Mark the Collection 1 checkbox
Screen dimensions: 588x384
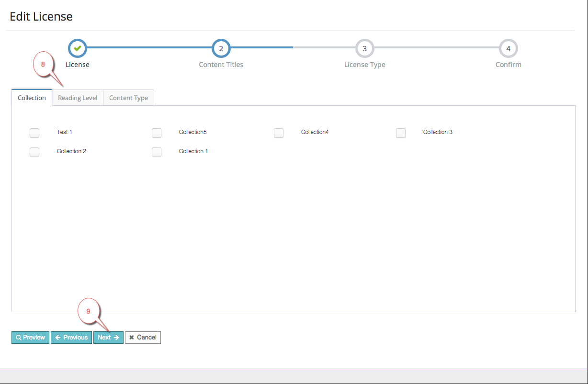[157, 152]
